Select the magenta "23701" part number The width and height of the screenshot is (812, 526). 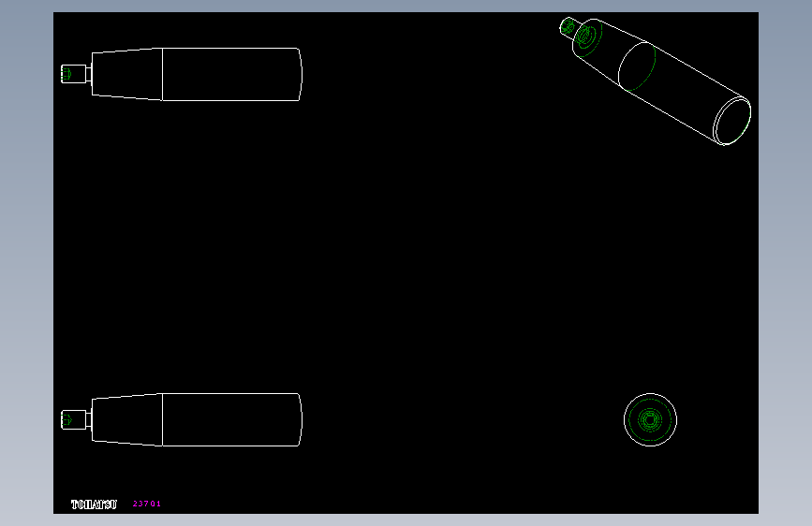coord(147,504)
